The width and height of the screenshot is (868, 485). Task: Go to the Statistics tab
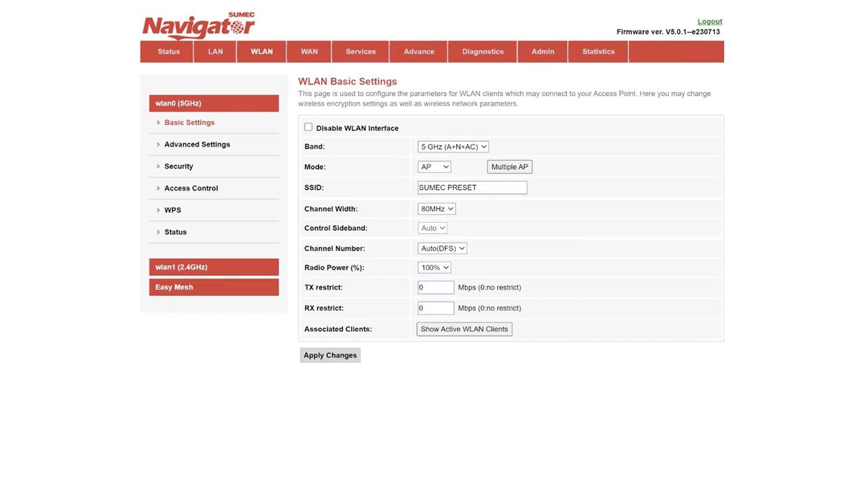(x=598, y=52)
